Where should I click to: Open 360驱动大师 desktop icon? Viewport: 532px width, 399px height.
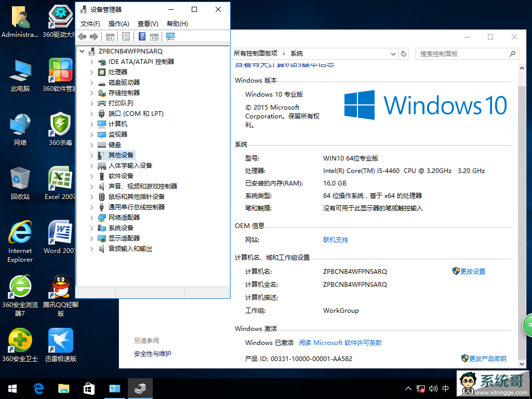[60, 21]
